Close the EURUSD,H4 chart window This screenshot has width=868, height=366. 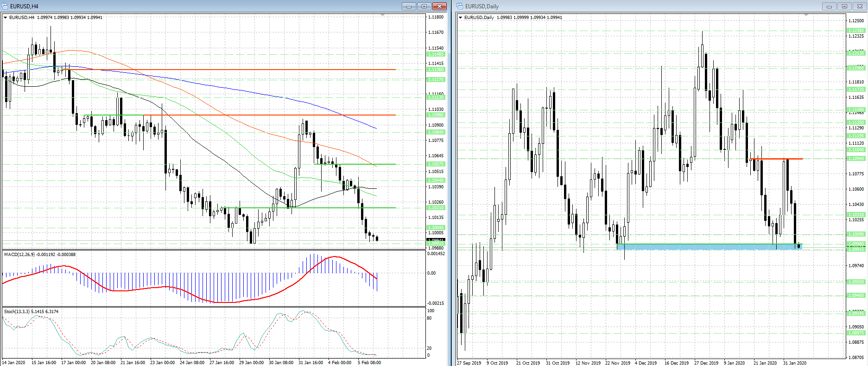coord(439,6)
